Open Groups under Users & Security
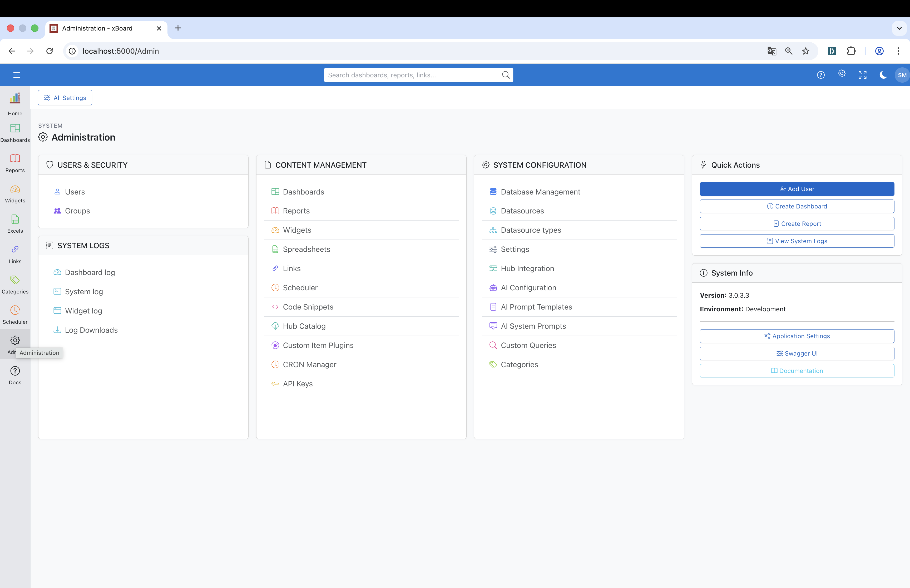 click(x=143, y=211)
